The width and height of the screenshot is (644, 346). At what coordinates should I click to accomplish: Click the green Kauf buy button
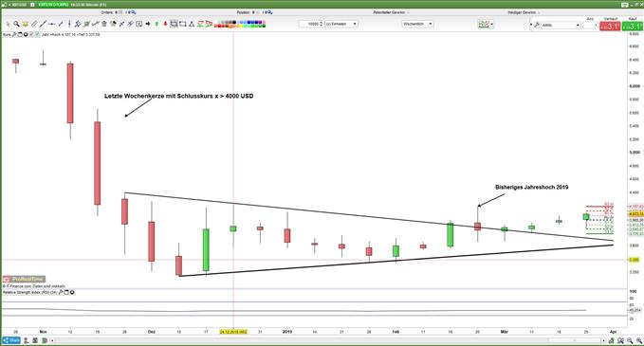pos(632,27)
